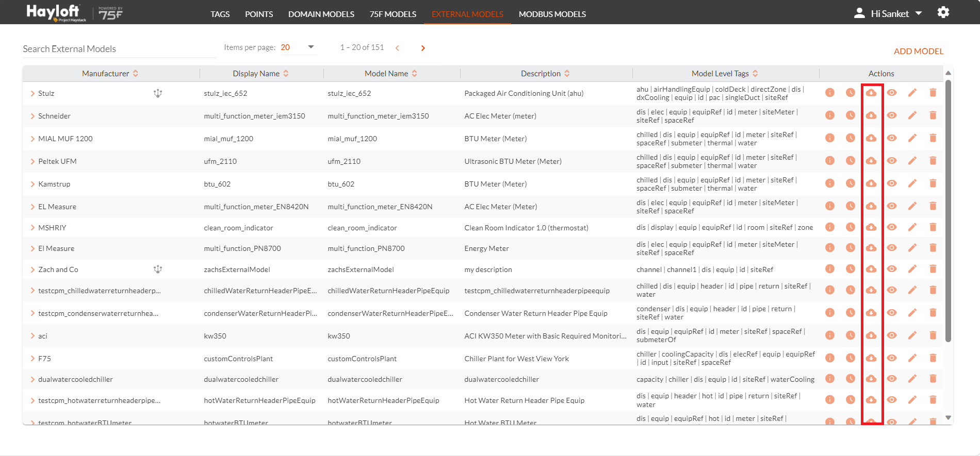Click the info icon for EL Measure row

(830, 206)
